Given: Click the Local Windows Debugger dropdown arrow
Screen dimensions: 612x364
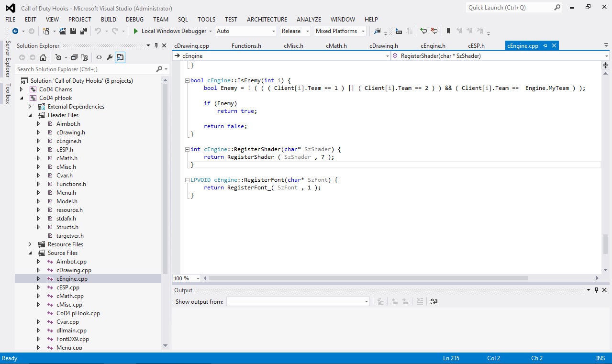Looking at the screenshot, I should click(x=211, y=31).
